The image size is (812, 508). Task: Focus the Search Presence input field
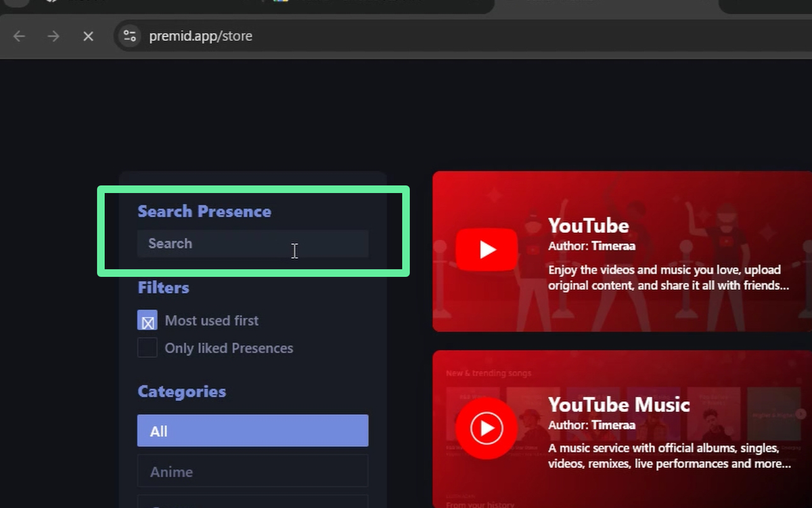pos(253,244)
